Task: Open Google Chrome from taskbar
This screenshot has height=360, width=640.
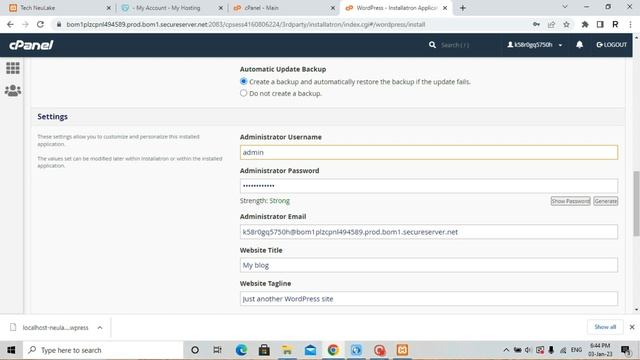Action: tap(333, 350)
